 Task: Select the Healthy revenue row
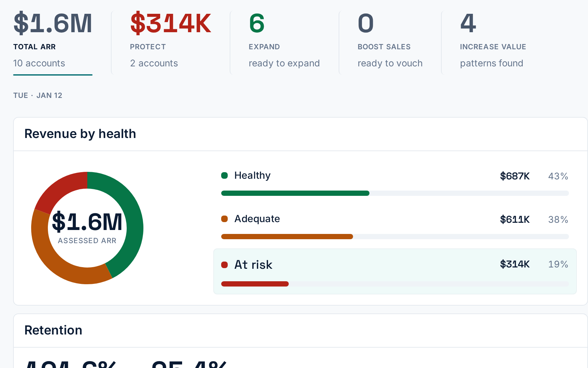[395, 183]
